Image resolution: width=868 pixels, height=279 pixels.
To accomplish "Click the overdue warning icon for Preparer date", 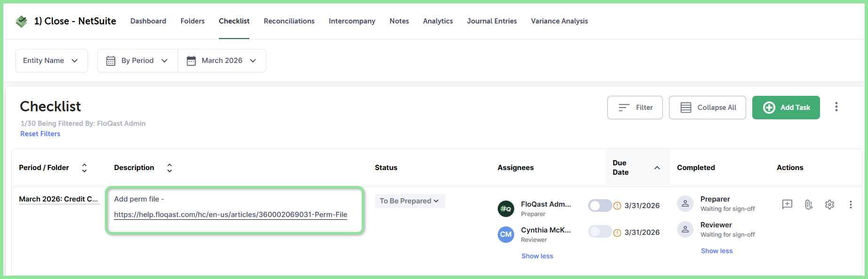I will coord(617,206).
